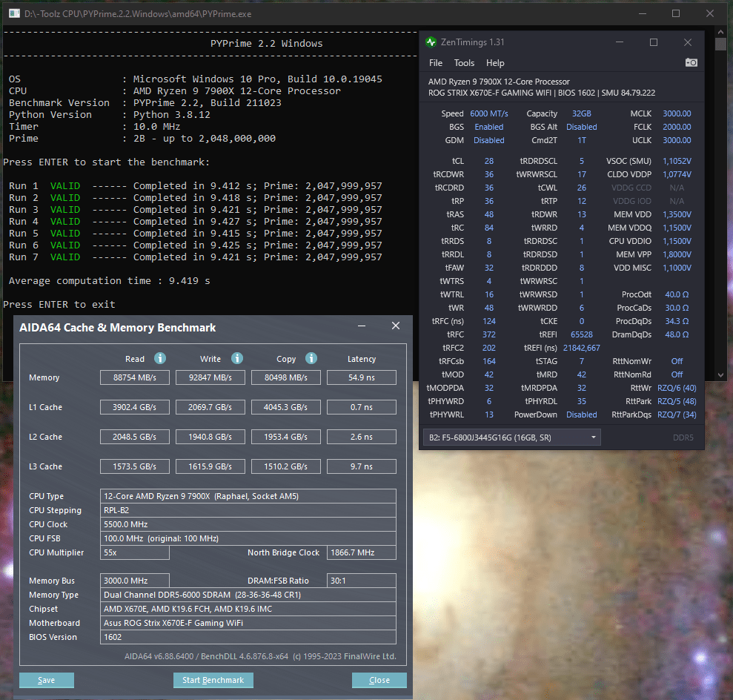Click the ZenTimings screenshot camera icon

click(691, 62)
